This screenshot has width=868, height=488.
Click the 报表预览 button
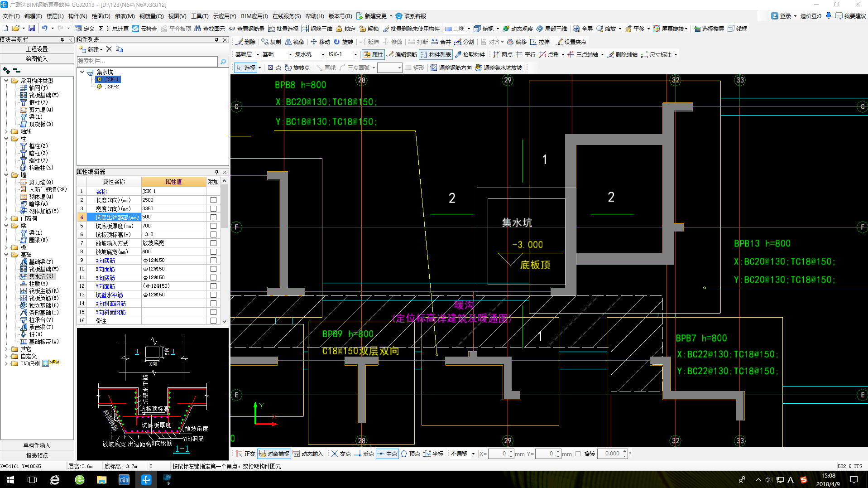37,455
